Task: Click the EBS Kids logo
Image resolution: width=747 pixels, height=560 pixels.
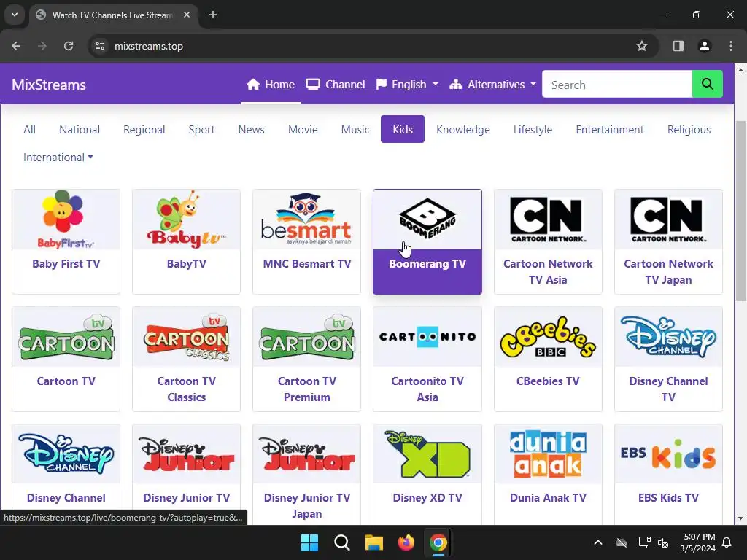Action: (668, 454)
